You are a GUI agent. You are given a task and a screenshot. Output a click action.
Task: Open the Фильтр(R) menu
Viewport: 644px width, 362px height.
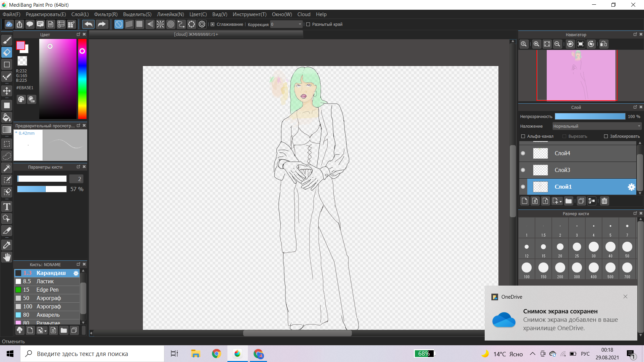[x=106, y=14]
